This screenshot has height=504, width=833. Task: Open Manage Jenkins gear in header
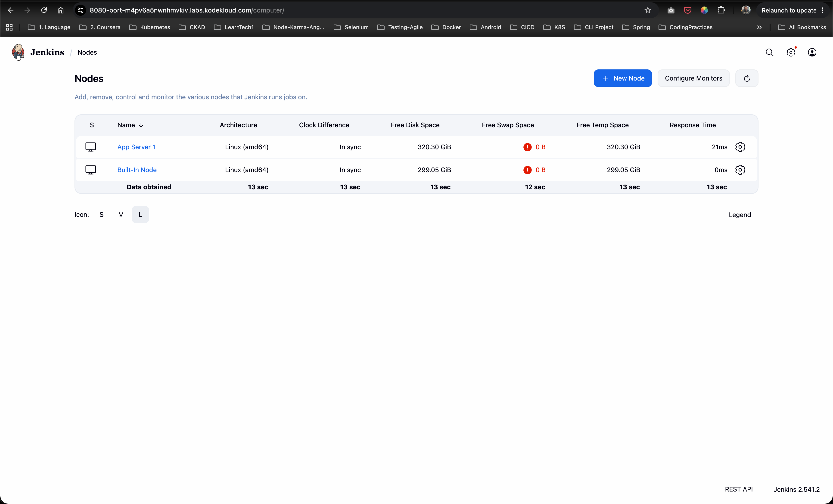(791, 52)
